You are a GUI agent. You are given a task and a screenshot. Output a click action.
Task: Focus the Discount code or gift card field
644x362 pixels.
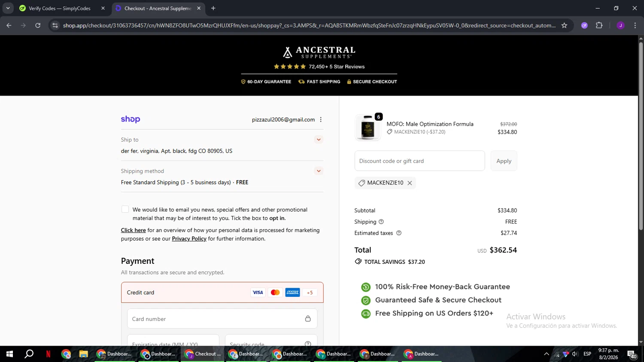pos(419,161)
